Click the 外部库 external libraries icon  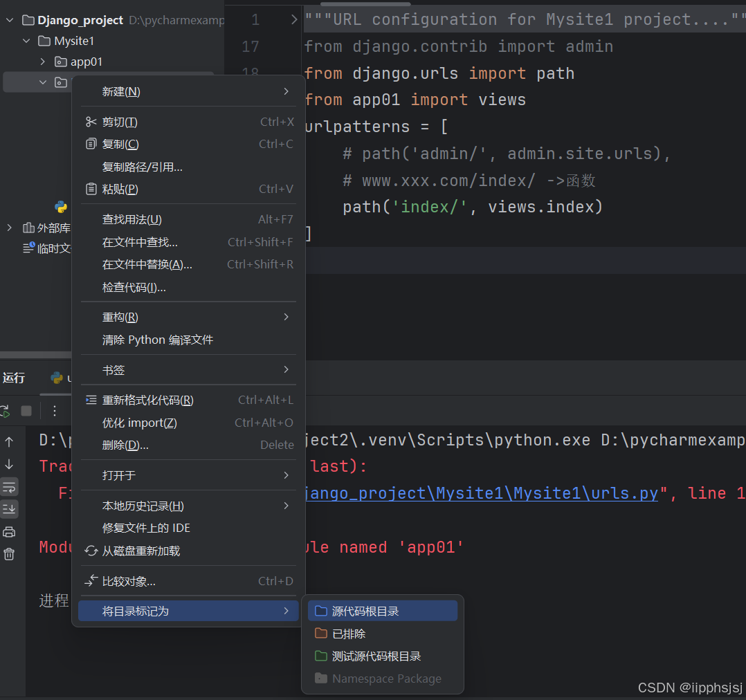[x=30, y=228]
